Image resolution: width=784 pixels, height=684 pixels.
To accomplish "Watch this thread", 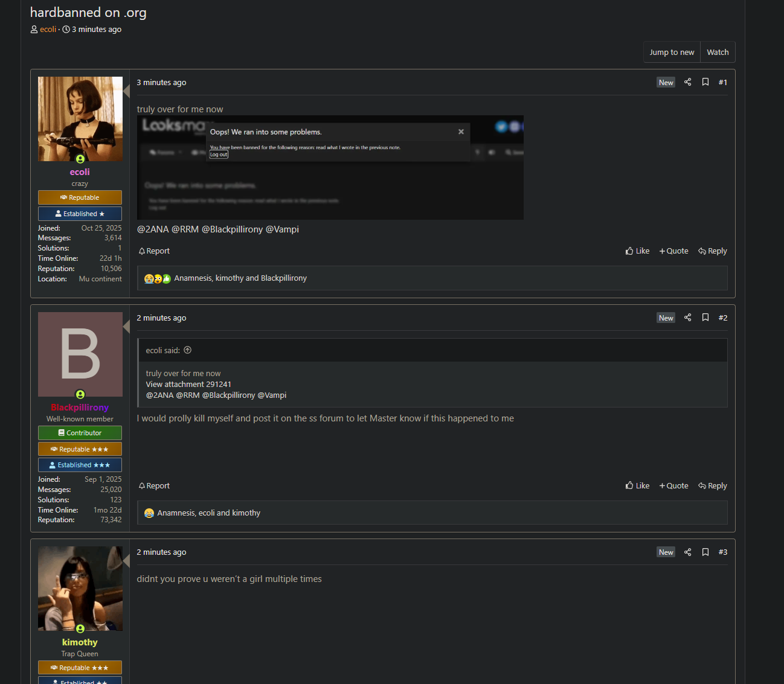I will click(718, 53).
